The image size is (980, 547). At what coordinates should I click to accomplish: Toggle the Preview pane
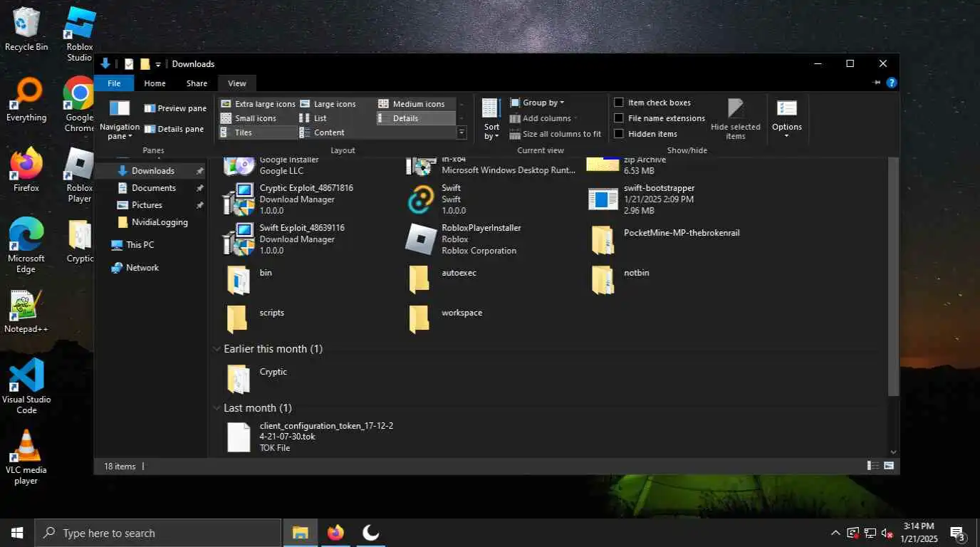coord(174,108)
